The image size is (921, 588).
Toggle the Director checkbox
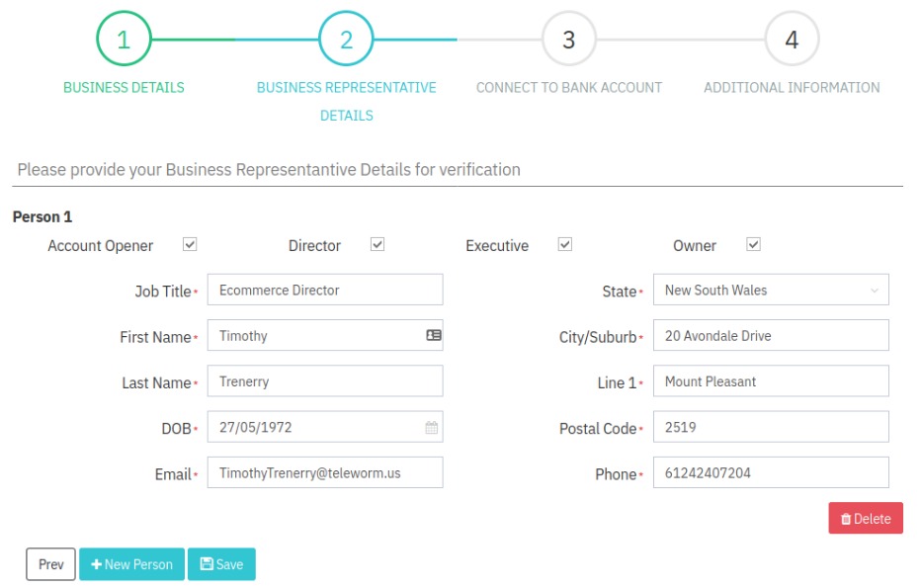[377, 244]
